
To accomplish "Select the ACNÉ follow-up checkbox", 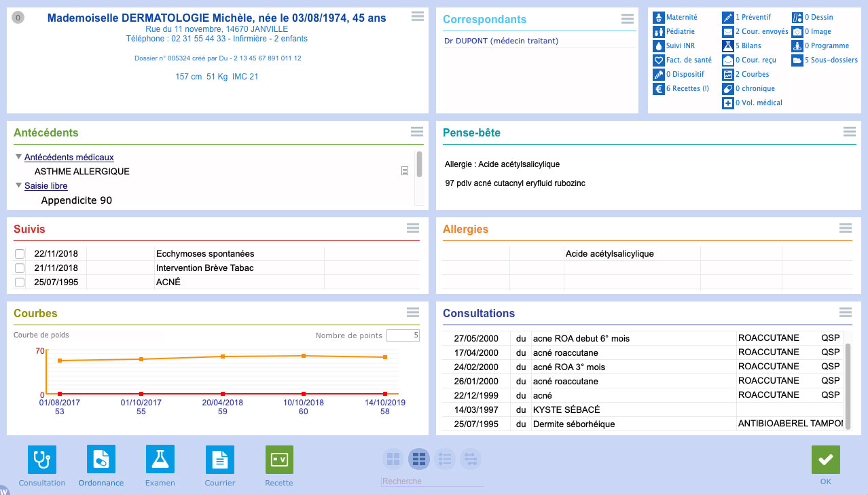I will 20,282.
